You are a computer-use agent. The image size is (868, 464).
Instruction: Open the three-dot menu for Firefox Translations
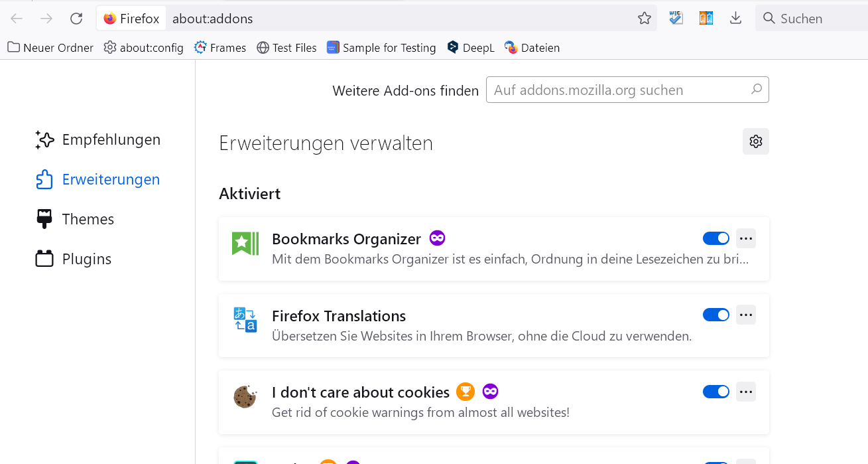click(x=746, y=315)
